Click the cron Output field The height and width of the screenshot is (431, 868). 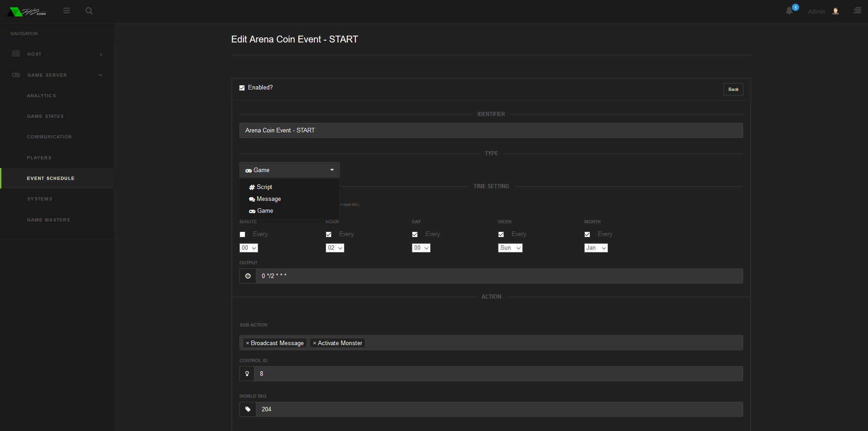tap(499, 276)
